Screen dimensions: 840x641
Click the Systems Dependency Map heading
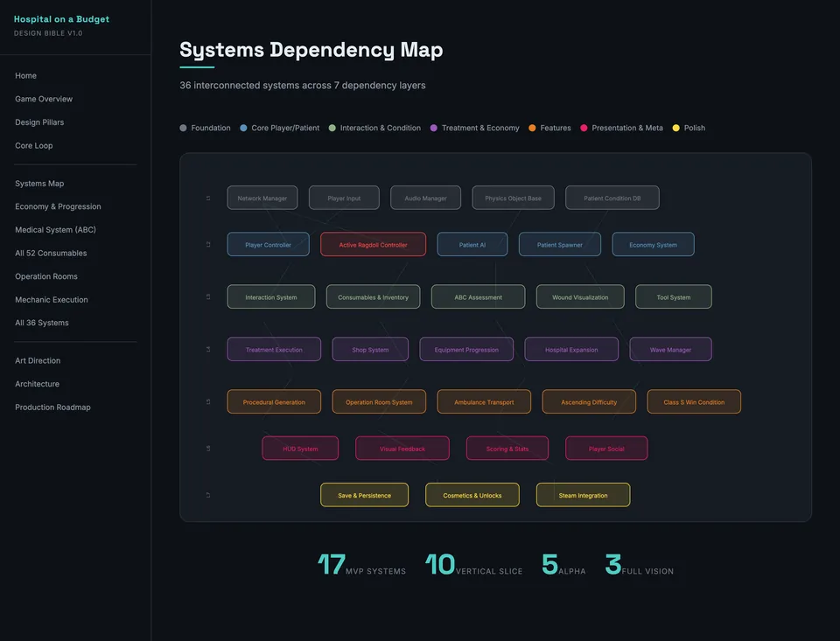[311, 50]
